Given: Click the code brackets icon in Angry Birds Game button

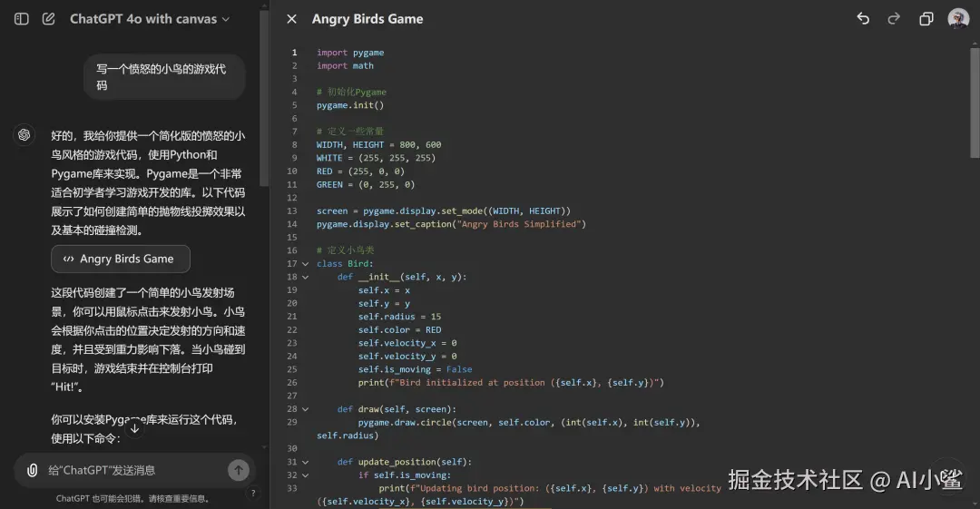Looking at the screenshot, I should coord(68,259).
